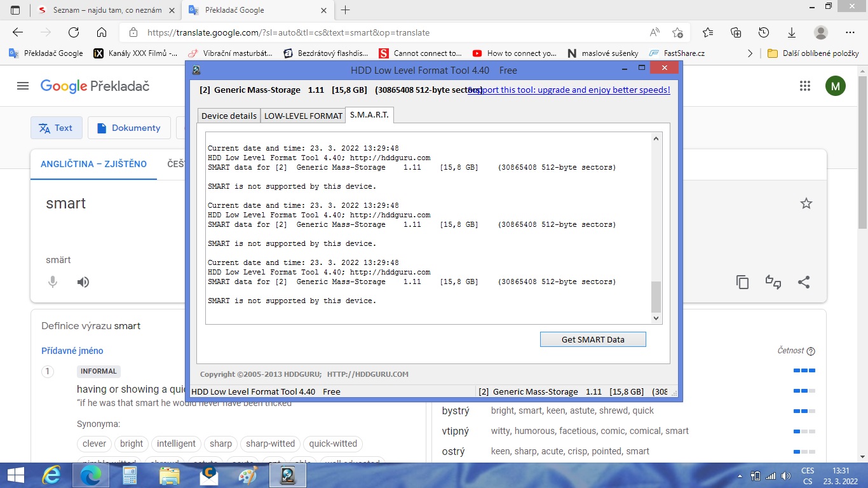Click the intelligent synonym chip
The width and height of the screenshot is (868, 488).
177,444
